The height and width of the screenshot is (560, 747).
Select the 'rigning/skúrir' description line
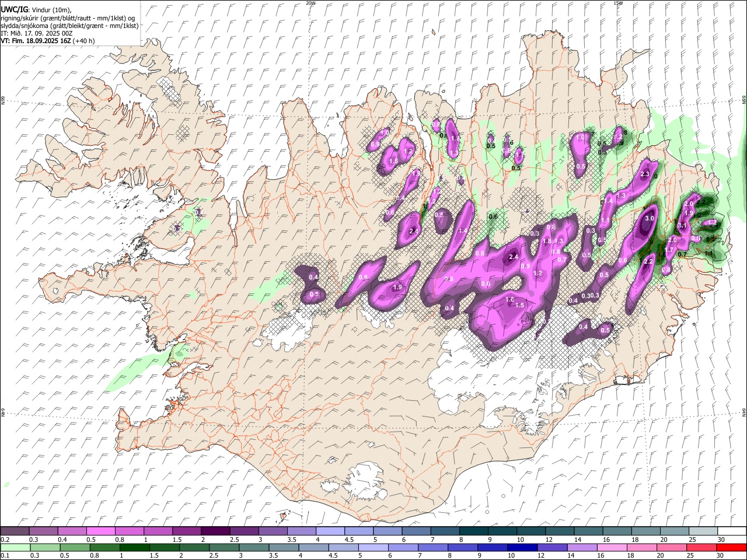click(x=68, y=18)
